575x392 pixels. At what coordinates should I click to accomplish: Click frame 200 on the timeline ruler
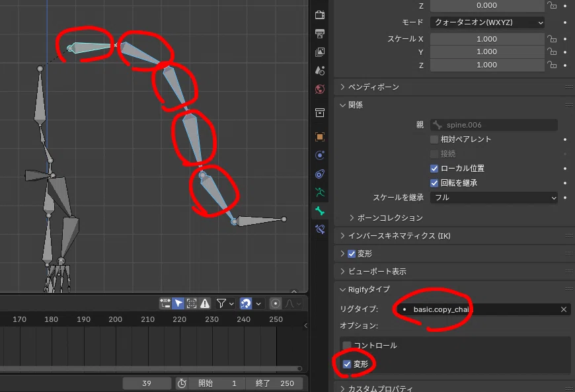point(115,319)
